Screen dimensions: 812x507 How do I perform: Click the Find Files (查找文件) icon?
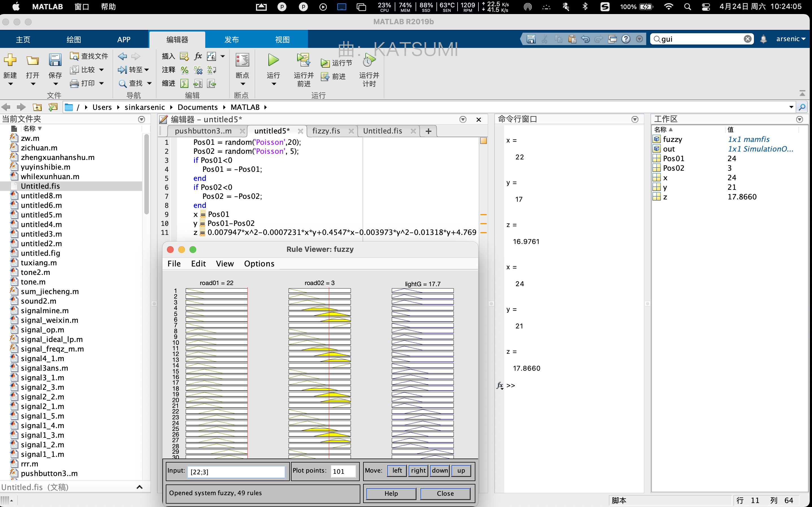point(74,56)
